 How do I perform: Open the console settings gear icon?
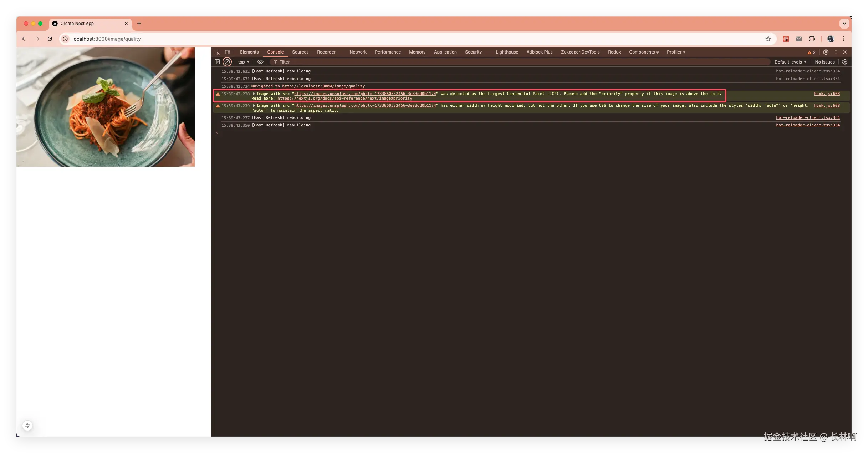pyautogui.click(x=844, y=62)
